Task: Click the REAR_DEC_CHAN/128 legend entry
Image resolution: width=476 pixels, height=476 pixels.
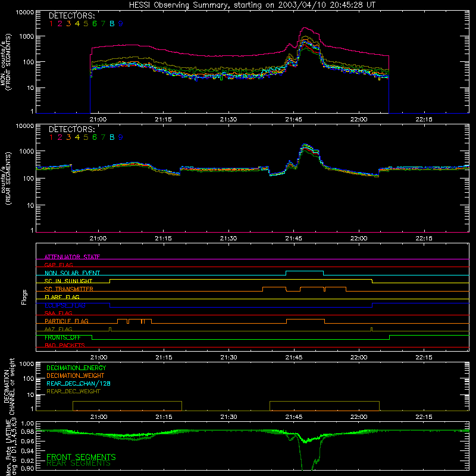Action: [x=79, y=383]
